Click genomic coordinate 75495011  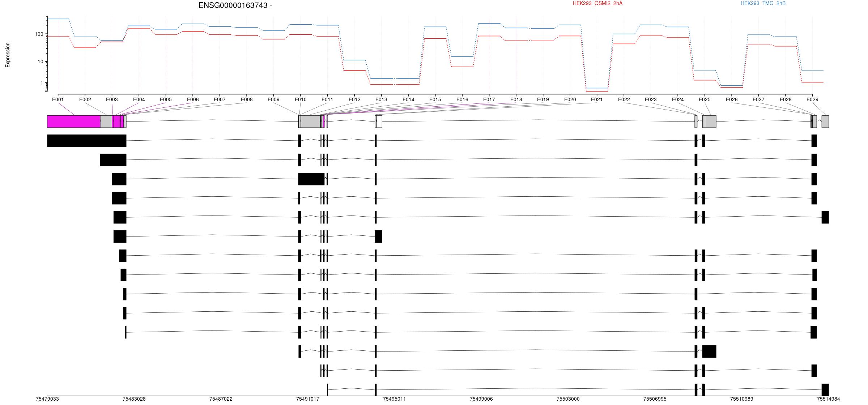[x=395, y=399]
